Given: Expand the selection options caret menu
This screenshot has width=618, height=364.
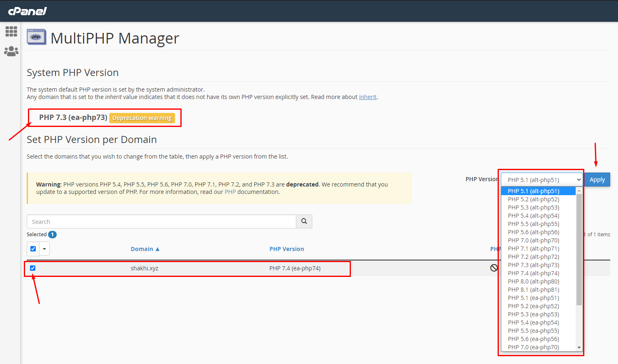Looking at the screenshot, I should point(44,249).
